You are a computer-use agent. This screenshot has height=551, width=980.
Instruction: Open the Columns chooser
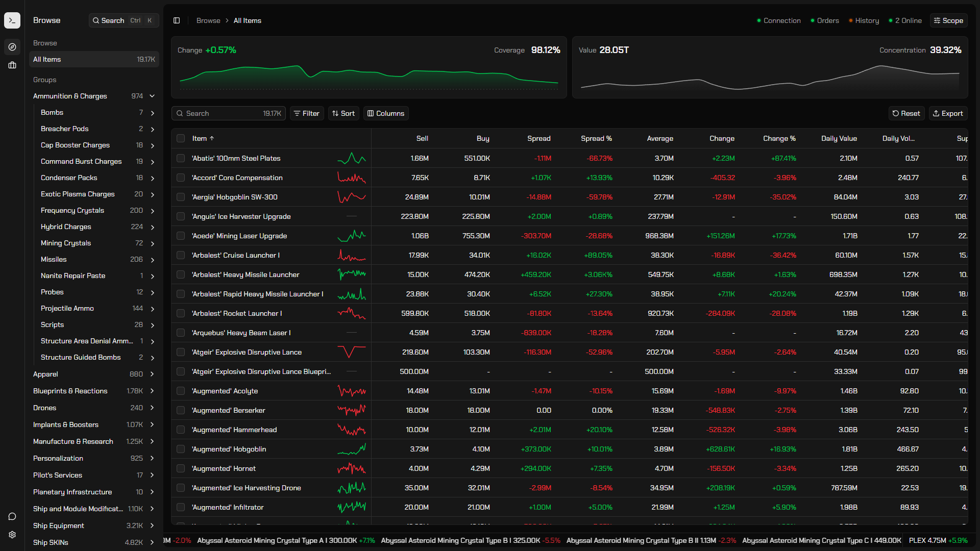[x=386, y=113]
